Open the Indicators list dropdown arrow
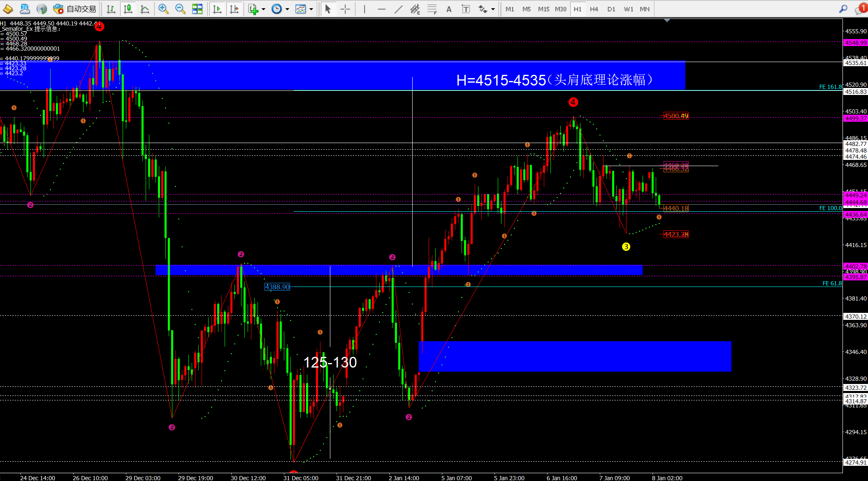Image resolution: width=868 pixels, height=481 pixels. (x=263, y=9)
